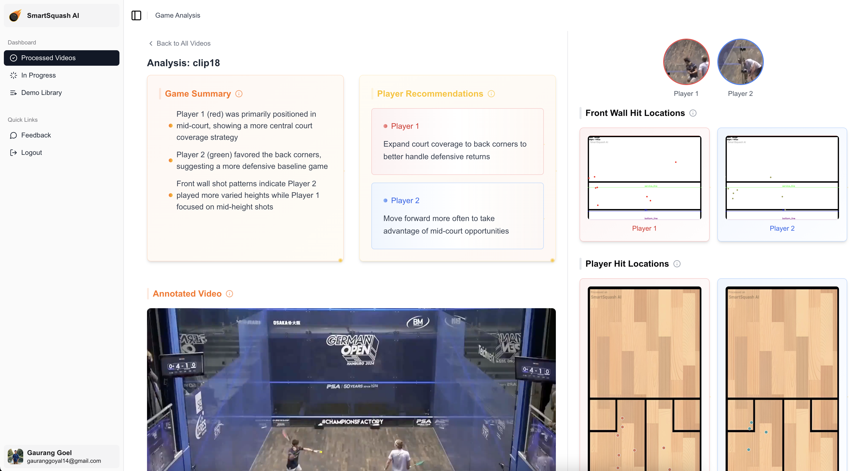Click the Dashboard menu item
Viewport: 868px width, 471px height.
[22, 42]
